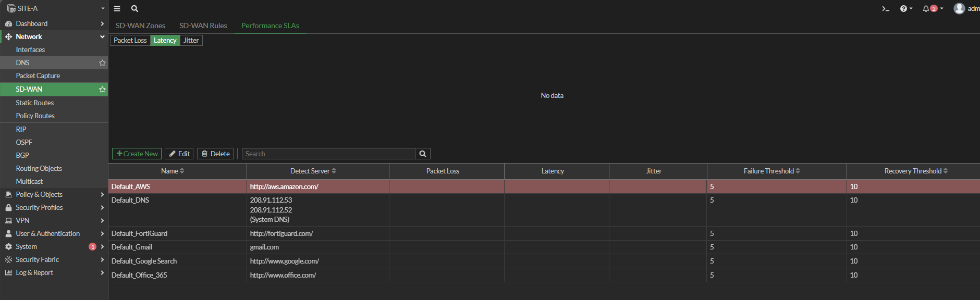Image resolution: width=980 pixels, height=300 pixels.
Task: Expand the Security Fabric menu
Action: 54,259
